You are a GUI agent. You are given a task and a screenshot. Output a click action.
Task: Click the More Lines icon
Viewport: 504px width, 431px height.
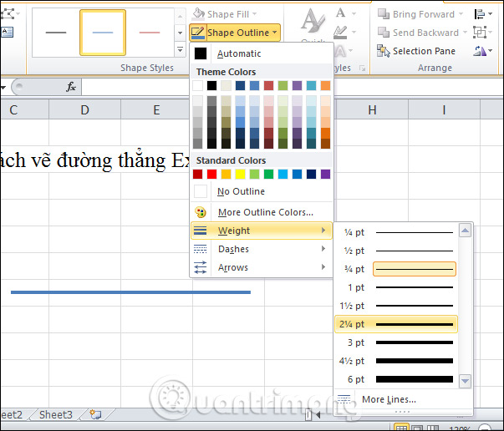coord(344,399)
